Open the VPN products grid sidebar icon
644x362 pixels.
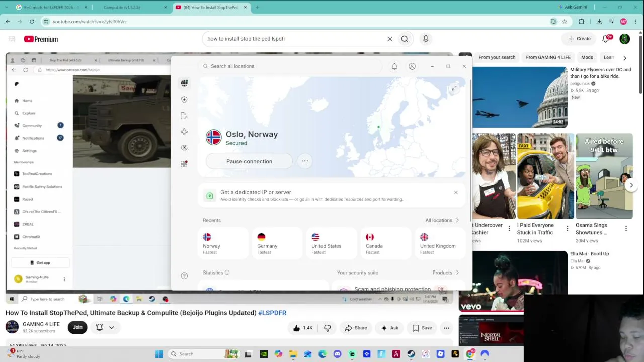pos(184,164)
